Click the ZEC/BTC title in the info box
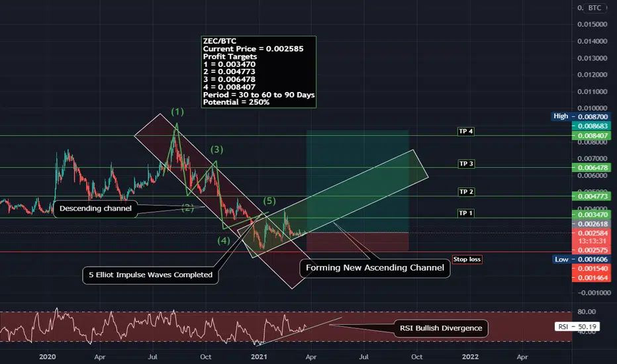 pyautogui.click(x=220, y=41)
